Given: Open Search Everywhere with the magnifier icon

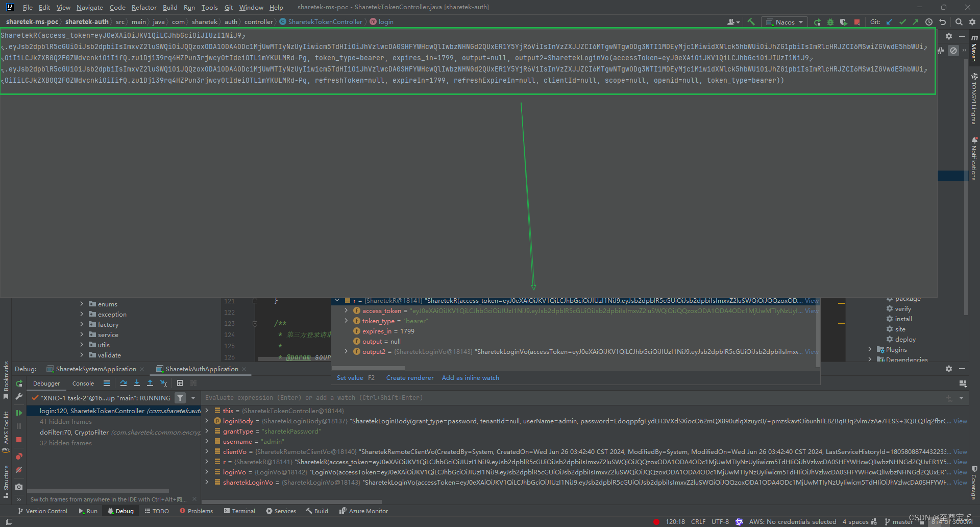Looking at the screenshot, I should (959, 22).
